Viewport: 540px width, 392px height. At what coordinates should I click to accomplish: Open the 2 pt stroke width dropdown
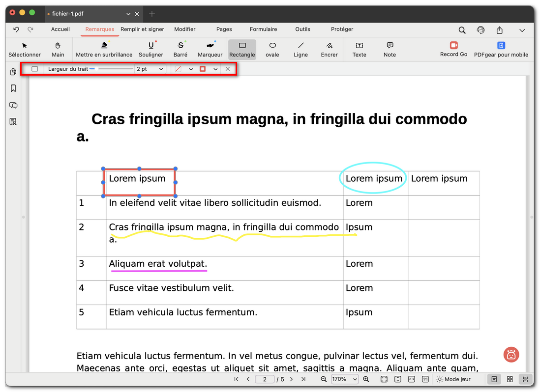(150, 69)
